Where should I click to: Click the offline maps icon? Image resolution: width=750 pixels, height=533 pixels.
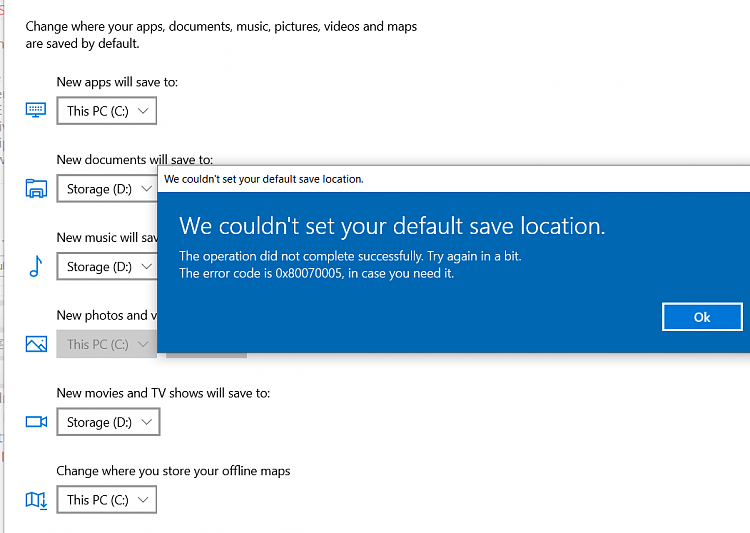click(x=36, y=500)
